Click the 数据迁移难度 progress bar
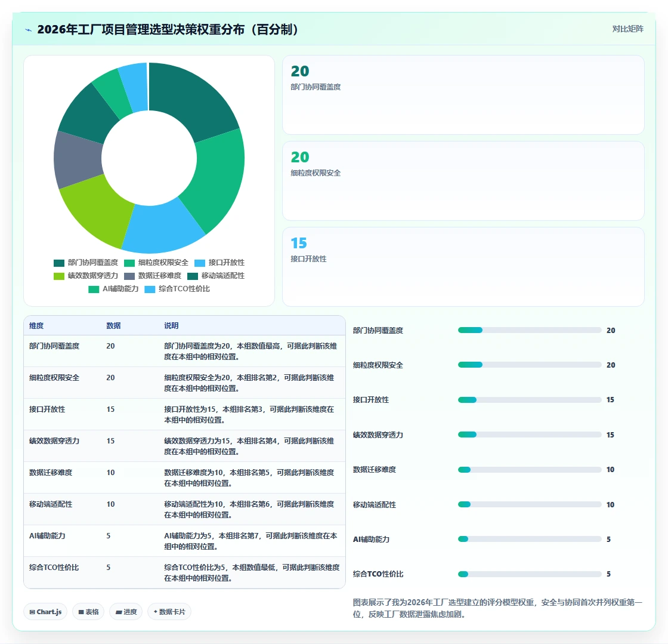Viewport: 668px width, 644px height. pyautogui.click(x=530, y=470)
